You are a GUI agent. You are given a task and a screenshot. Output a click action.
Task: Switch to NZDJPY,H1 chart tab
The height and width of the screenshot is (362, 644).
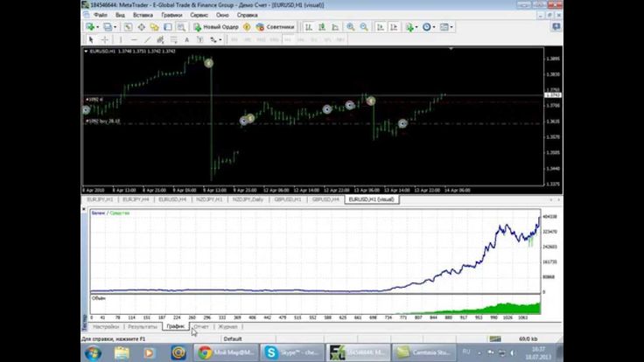coord(209,199)
